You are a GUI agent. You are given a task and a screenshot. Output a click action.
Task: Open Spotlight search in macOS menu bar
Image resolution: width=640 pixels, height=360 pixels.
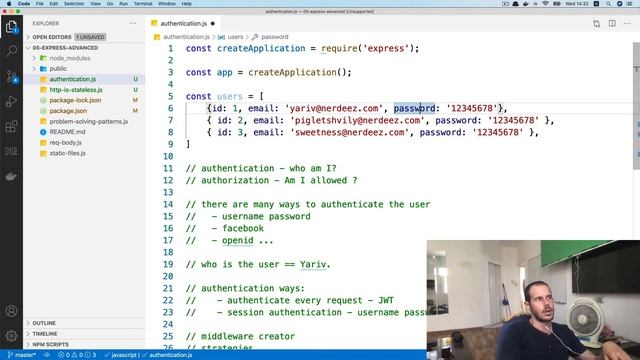[x=608, y=4]
